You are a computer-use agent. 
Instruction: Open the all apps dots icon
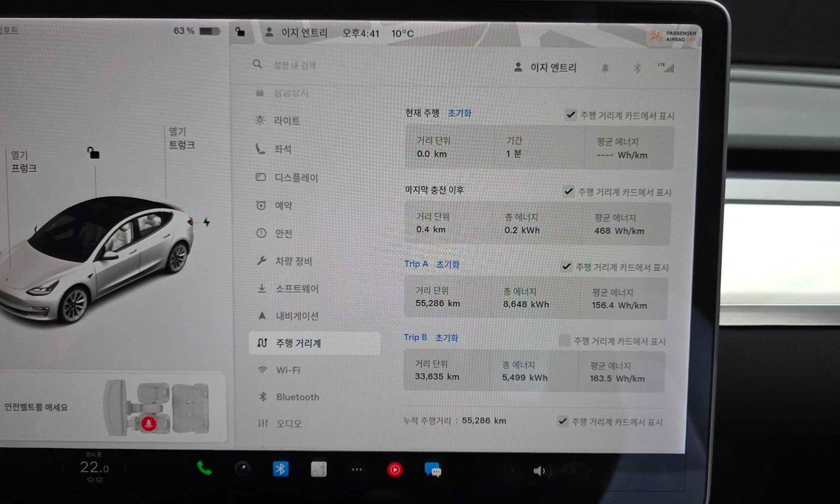(357, 470)
